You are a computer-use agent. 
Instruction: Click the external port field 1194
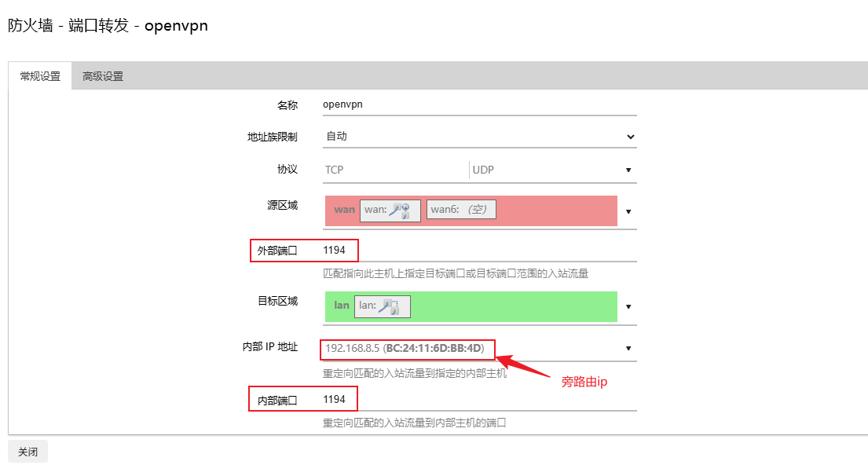click(479, 251)
